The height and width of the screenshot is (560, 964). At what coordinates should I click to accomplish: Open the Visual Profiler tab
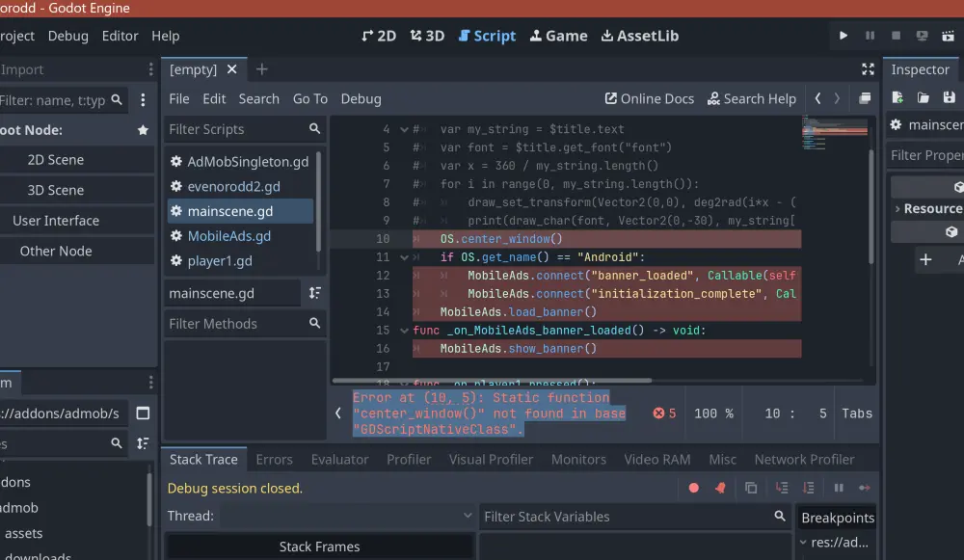[x=491, y=459]
